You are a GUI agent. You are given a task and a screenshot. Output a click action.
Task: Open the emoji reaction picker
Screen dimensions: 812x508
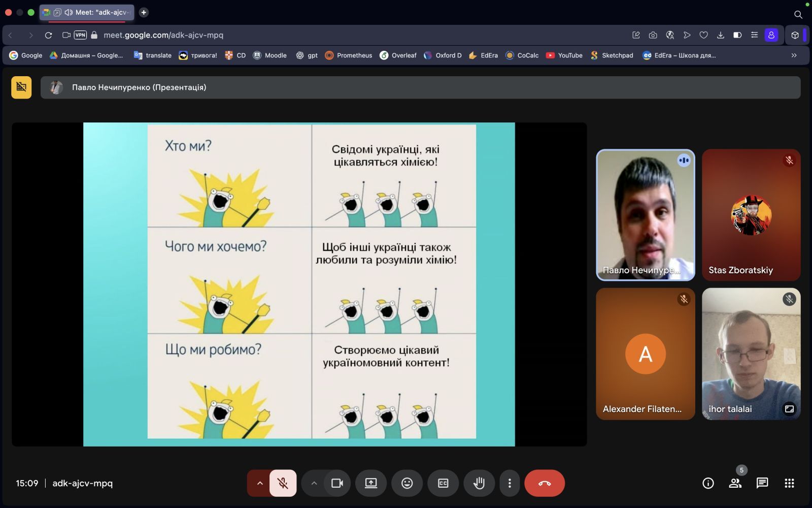(x=407, y=483)
